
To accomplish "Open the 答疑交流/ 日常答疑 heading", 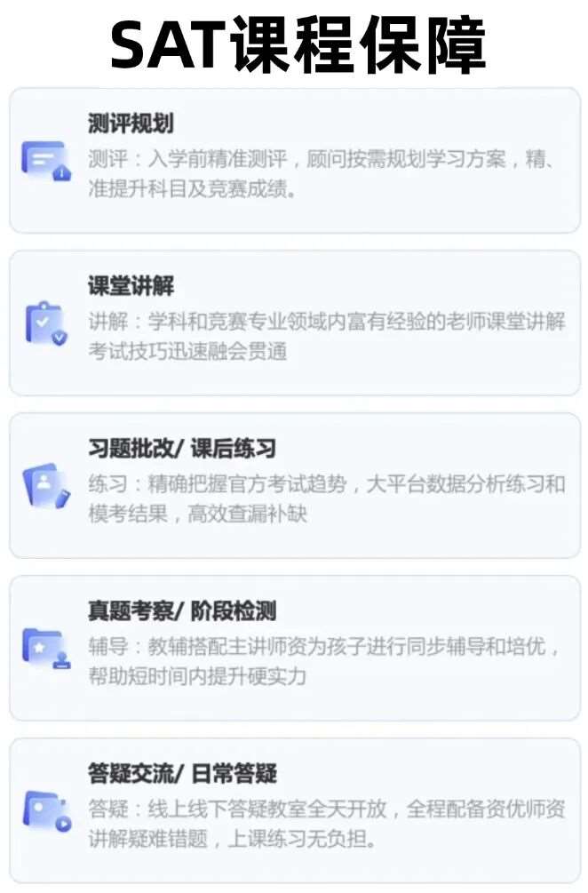I will (182, 773).
